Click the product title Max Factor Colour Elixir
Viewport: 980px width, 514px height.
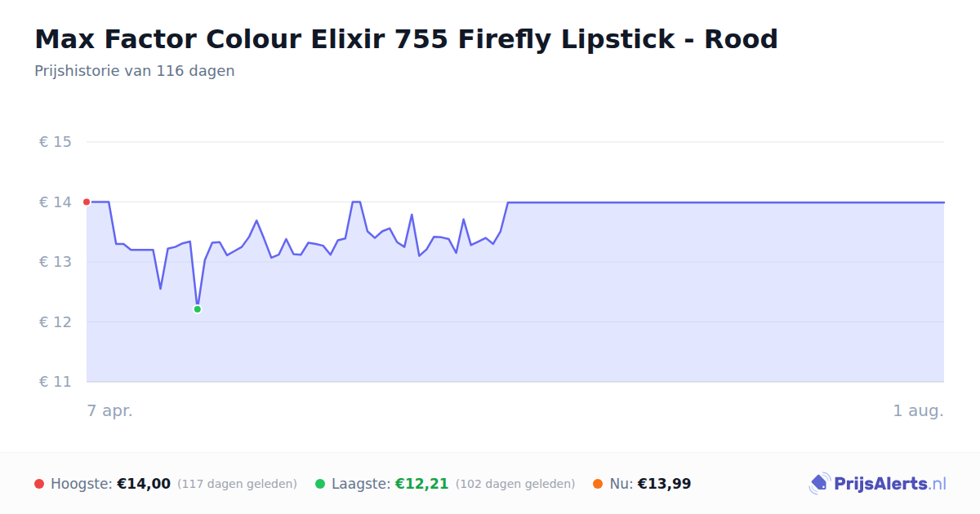tap(406, 39)
